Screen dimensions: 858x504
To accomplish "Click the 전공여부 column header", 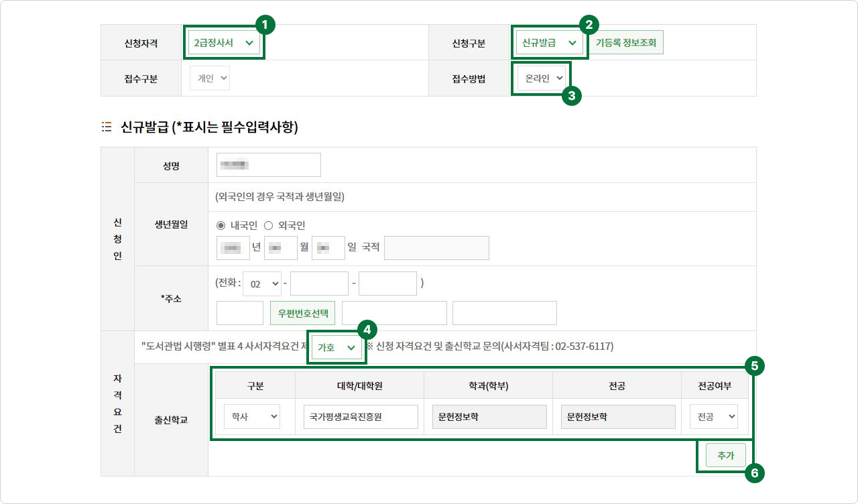I will coord(715,385).
